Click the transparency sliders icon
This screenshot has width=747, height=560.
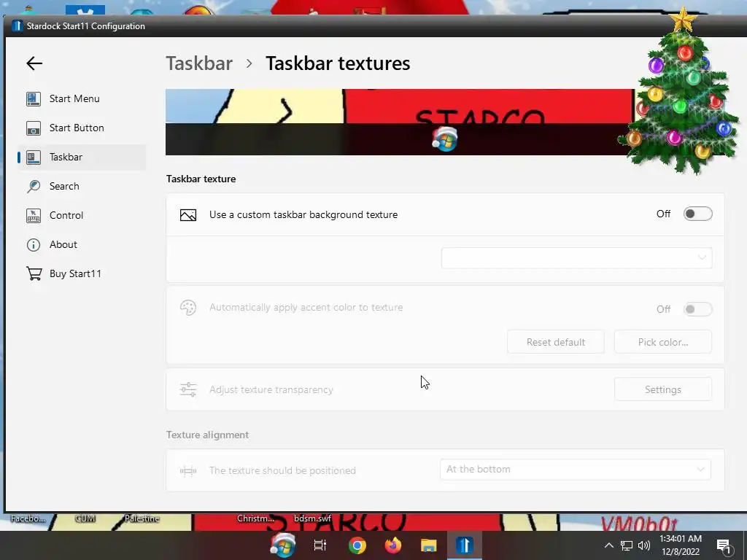point(188,389)
